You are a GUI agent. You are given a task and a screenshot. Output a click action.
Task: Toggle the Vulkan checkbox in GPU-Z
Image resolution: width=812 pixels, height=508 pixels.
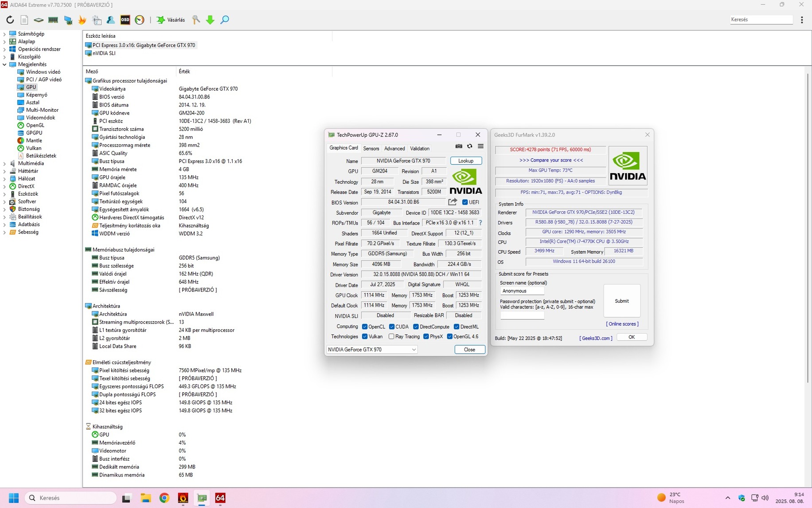365,337
